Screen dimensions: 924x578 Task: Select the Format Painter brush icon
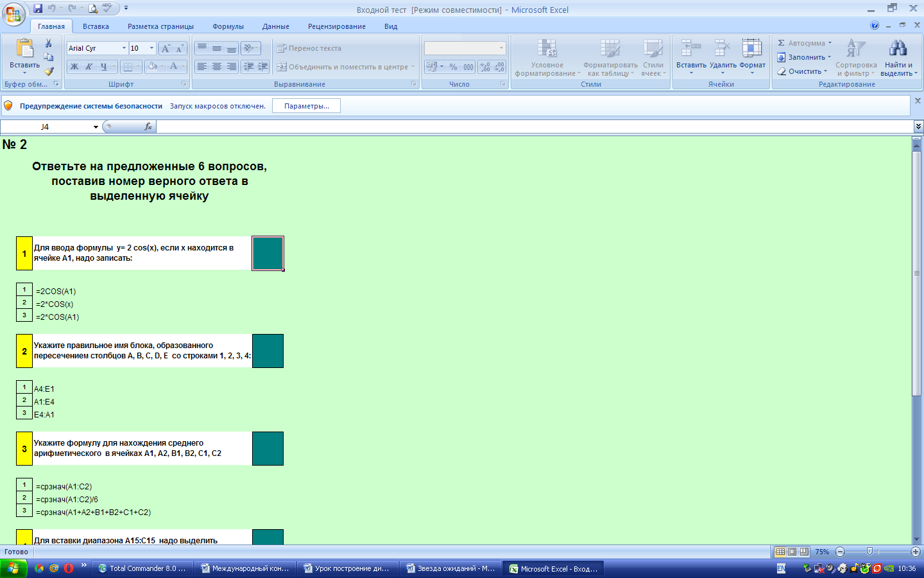pos(49,71)
